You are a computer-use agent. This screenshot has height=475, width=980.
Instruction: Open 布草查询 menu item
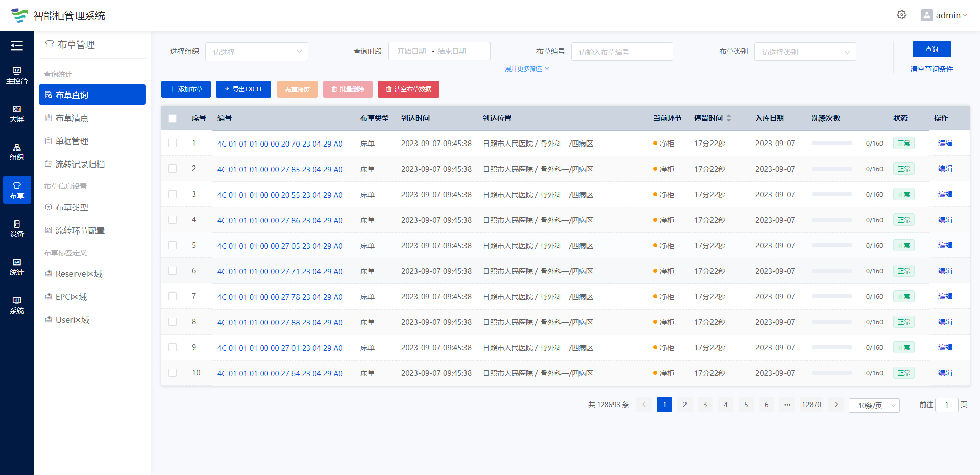click(92, 94)
